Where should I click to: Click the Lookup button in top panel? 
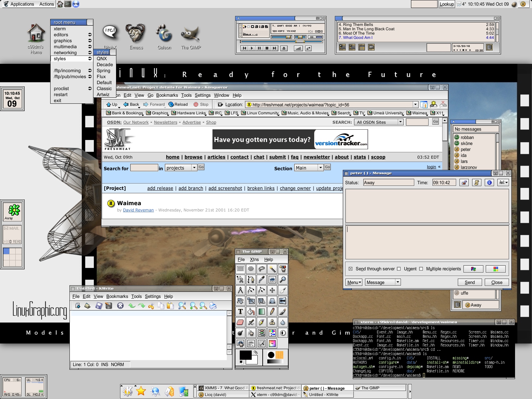(447, 4)
